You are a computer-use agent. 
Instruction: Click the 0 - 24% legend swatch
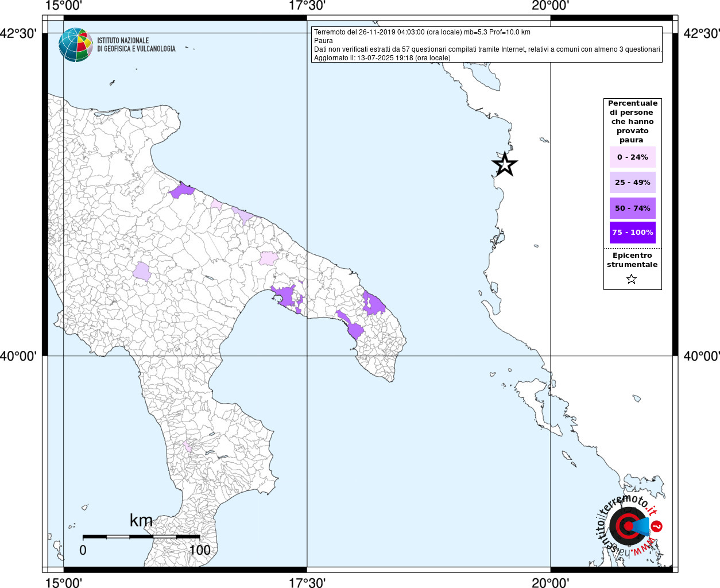point(633,157)
